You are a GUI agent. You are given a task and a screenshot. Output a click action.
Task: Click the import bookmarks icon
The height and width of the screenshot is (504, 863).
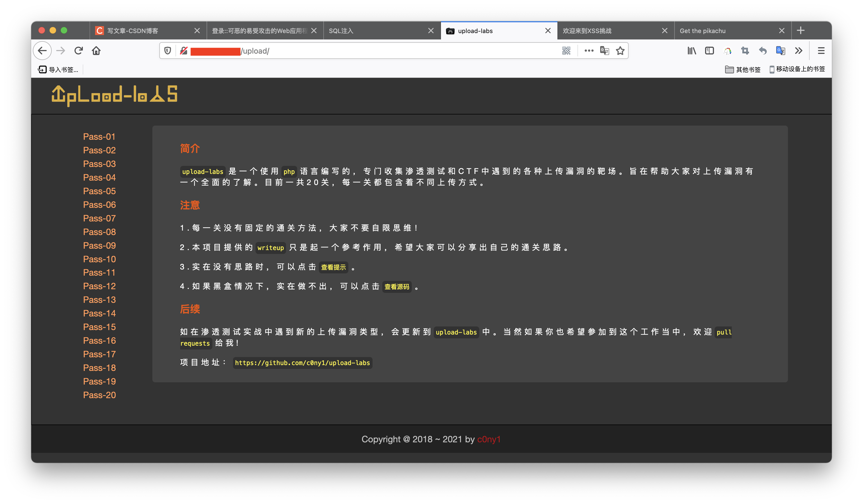(42, 69)
